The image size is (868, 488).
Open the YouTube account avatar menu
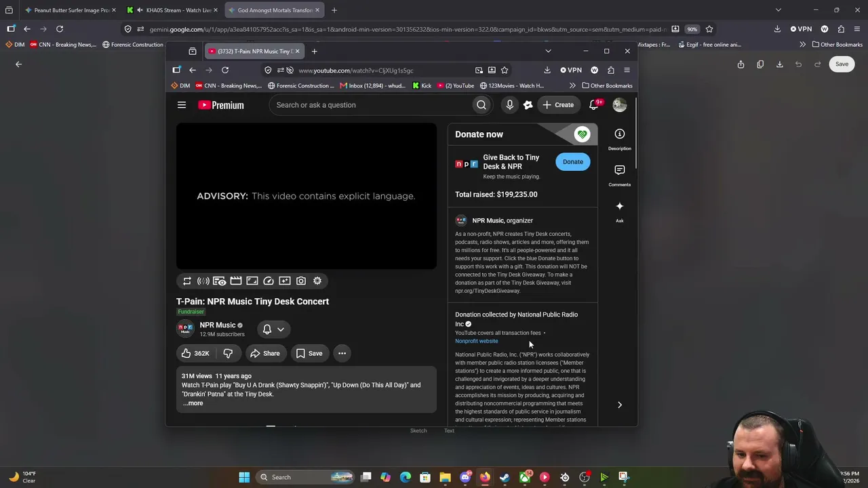point(620,105)
